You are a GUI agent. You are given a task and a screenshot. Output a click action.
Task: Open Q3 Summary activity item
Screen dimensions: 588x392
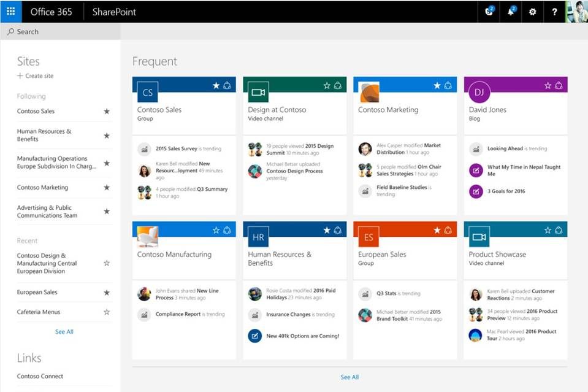click(x=192, y=193)
